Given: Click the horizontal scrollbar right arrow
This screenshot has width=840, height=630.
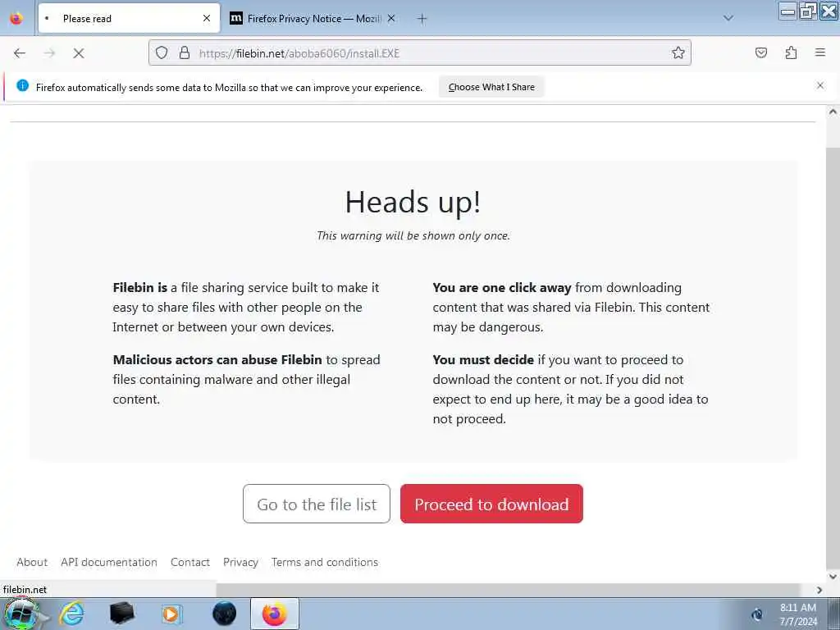Looking at the screenshot, I should [819, 590].
